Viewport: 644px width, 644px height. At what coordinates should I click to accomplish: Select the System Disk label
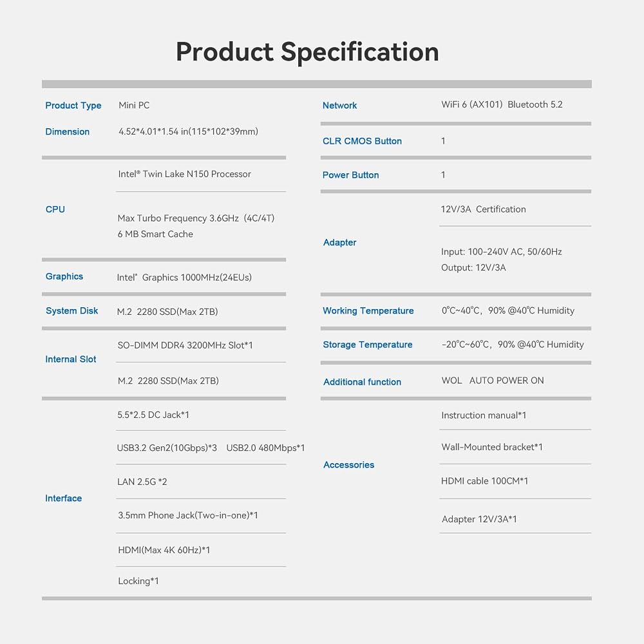[72, 311]
